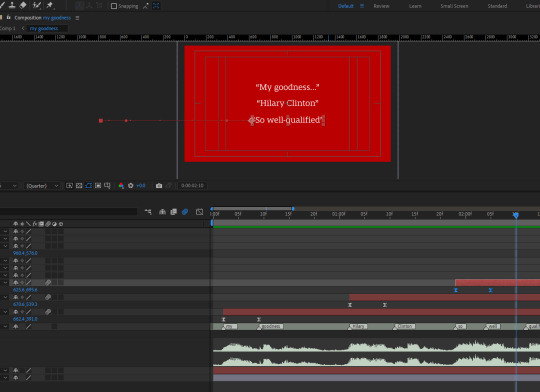Click the Frame Blending column header icon
540x392 pixels.
point(41,224)
